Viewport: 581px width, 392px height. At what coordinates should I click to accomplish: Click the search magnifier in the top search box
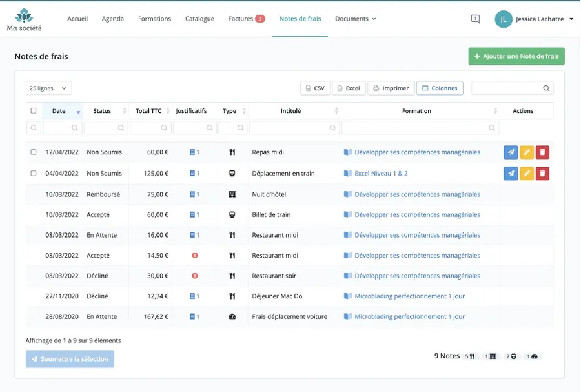point(546,88)
